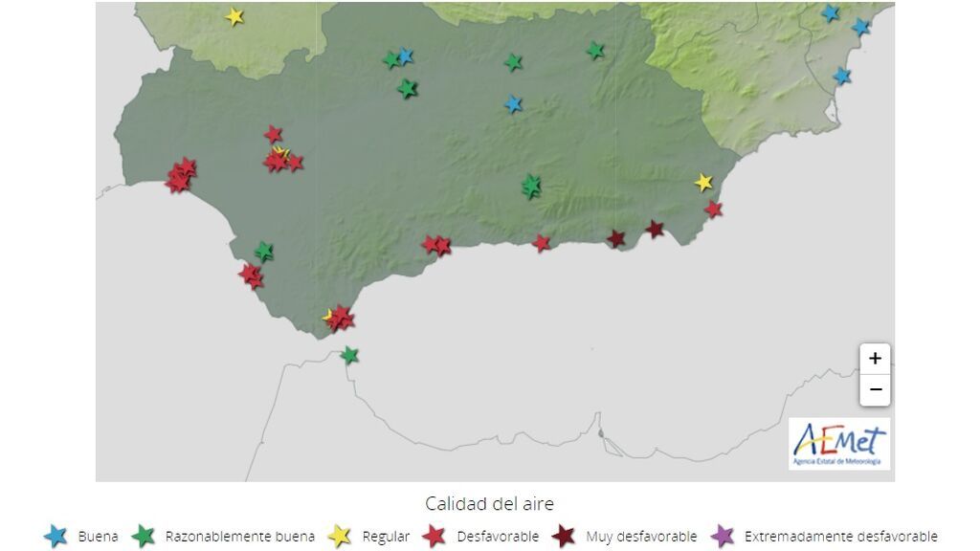Screen dimensions: 980x551
Task: Click the green Razonablemente buena legend star
Action: [144, 536]
